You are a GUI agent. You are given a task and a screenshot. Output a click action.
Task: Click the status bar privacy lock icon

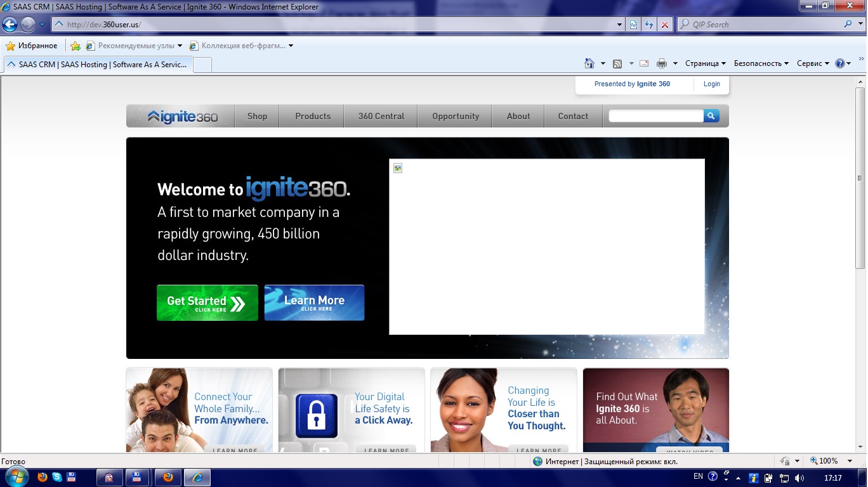786,461
